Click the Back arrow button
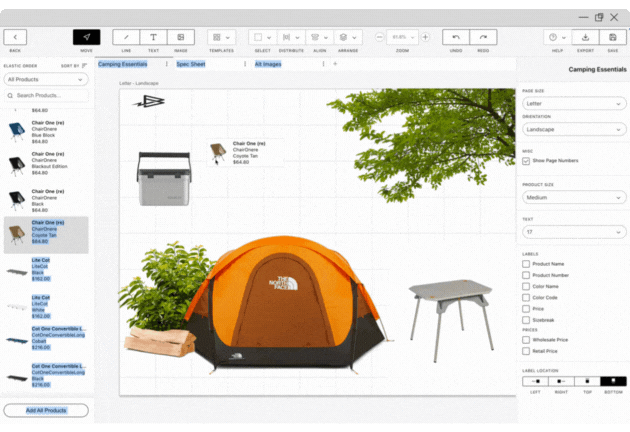The width and height of the screenshot is (630, 432). pyautogui.click(x=15, y=37)
